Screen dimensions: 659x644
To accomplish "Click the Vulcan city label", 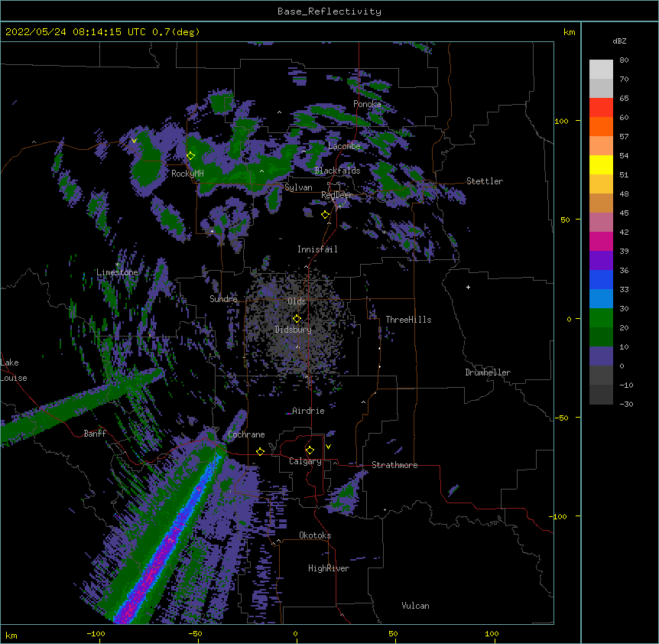I will point(415,606).
